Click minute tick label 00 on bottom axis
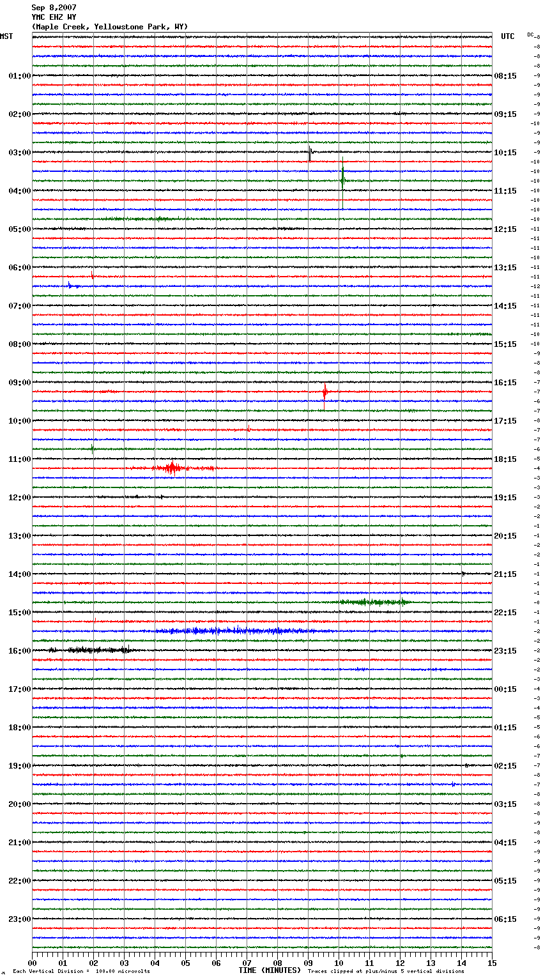The height and width of the screenshot is (980, 543). (x=33, y=963)
